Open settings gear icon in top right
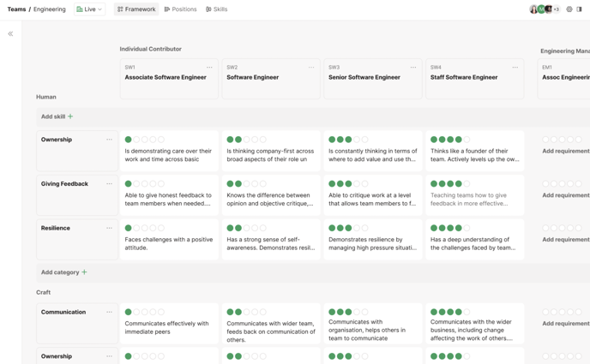The width and height of the screenshot is (590, 364). (x=569, y=9)
